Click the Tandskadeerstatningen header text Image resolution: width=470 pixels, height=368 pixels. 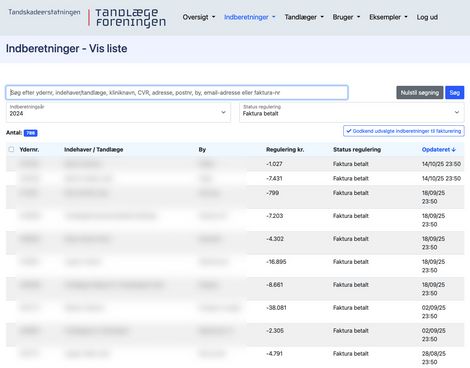44,12
